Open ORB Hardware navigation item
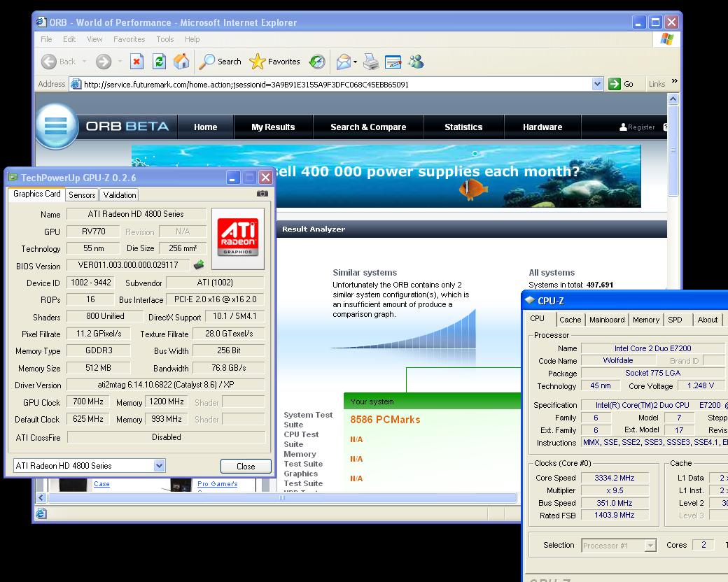728x582 pixels. [542, 127]
